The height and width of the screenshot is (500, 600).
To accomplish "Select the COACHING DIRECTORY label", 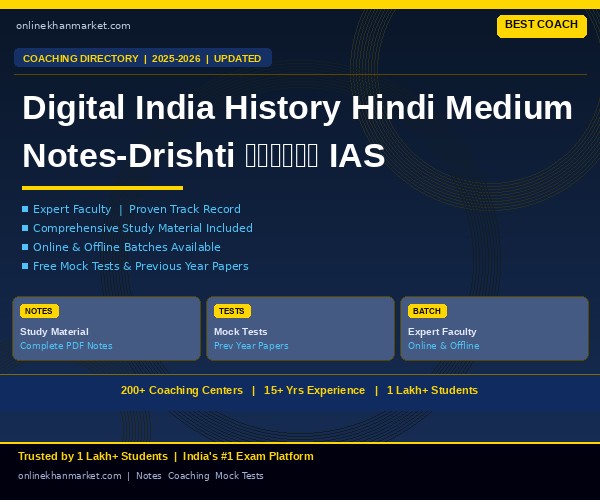I will pyautogui.click(x=80, y=59).
